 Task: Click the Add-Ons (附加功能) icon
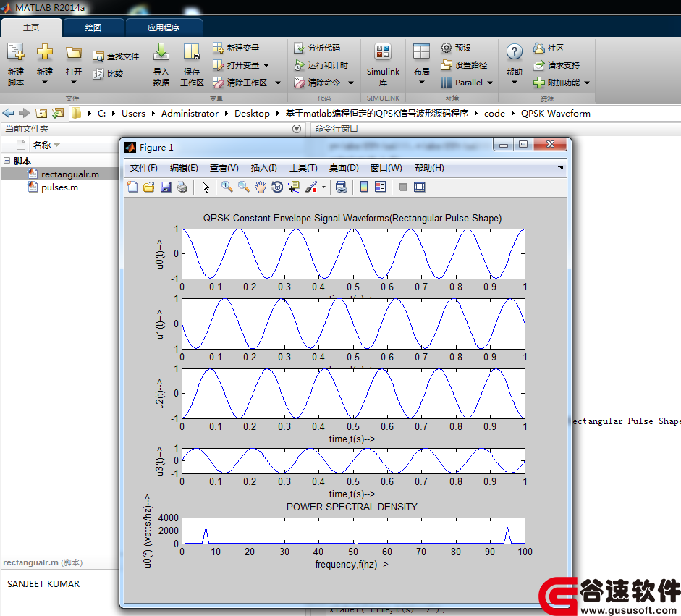pos(539,83)
